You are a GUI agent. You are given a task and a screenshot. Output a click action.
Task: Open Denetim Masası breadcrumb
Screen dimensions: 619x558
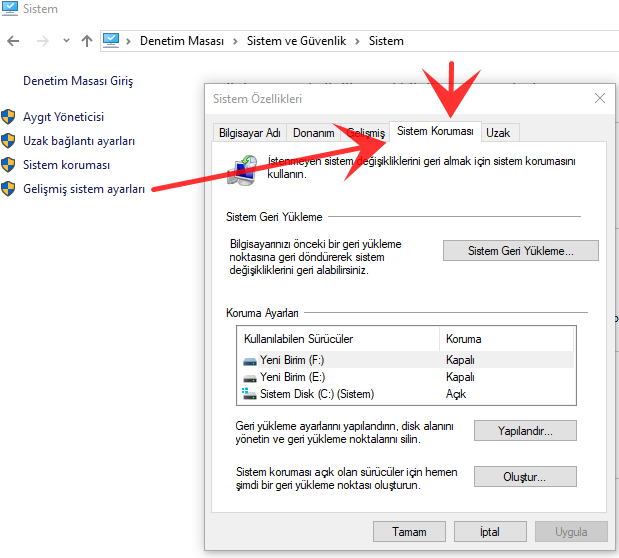182,41
